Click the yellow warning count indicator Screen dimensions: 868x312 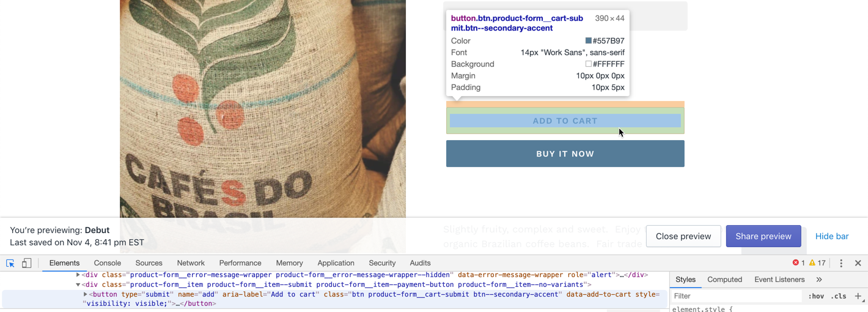pos(817,263)
